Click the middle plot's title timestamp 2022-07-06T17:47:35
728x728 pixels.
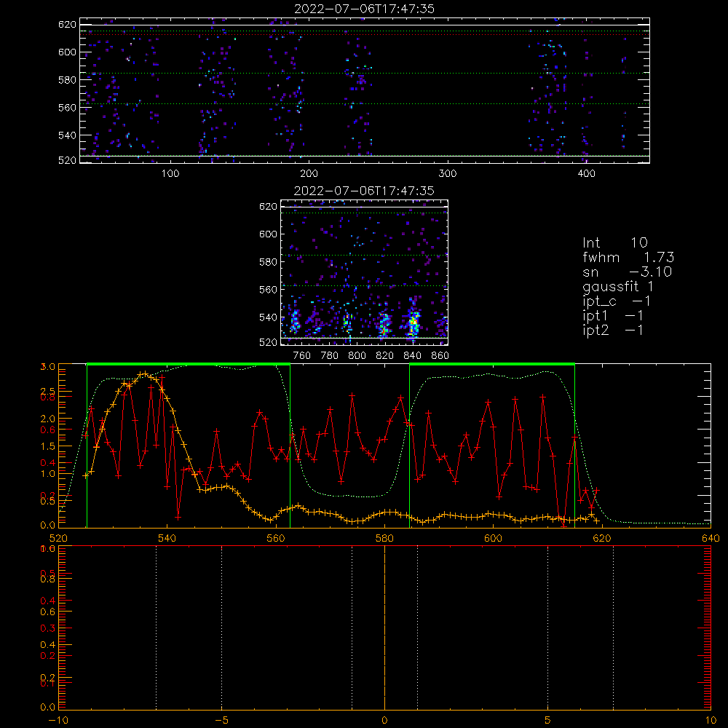click(x=364, y=191)
